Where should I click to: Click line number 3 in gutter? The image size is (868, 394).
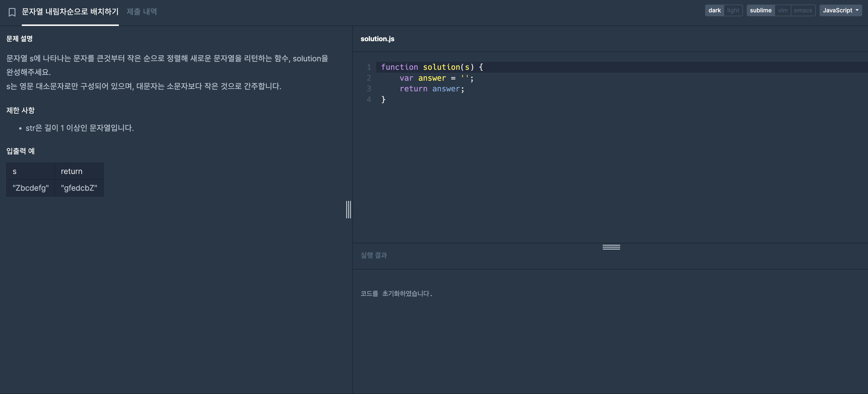(369, 89)
